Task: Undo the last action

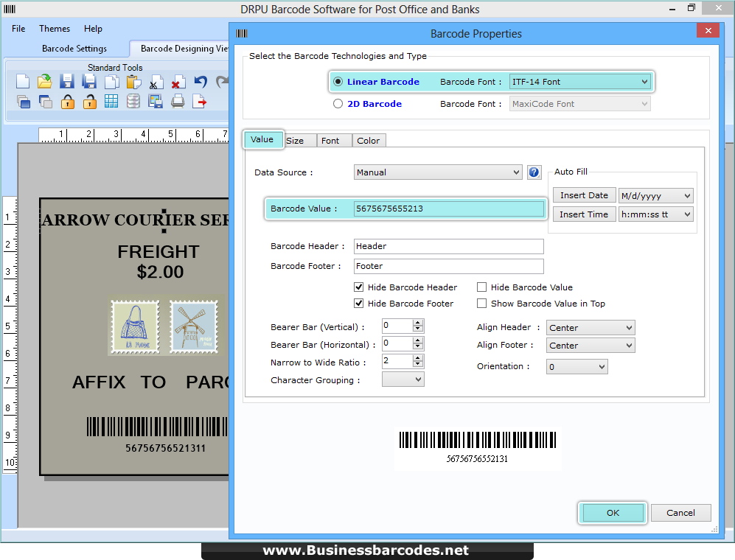Action: (200, 81)
